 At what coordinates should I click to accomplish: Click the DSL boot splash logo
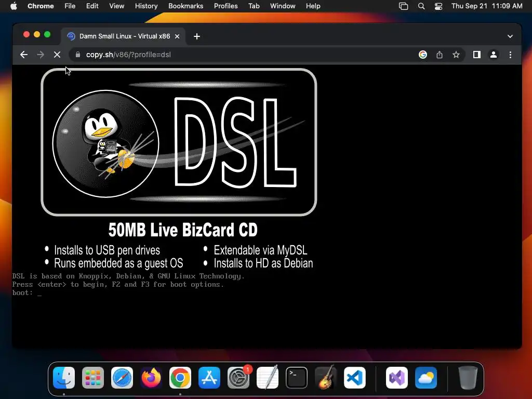[x=179, y=142]
